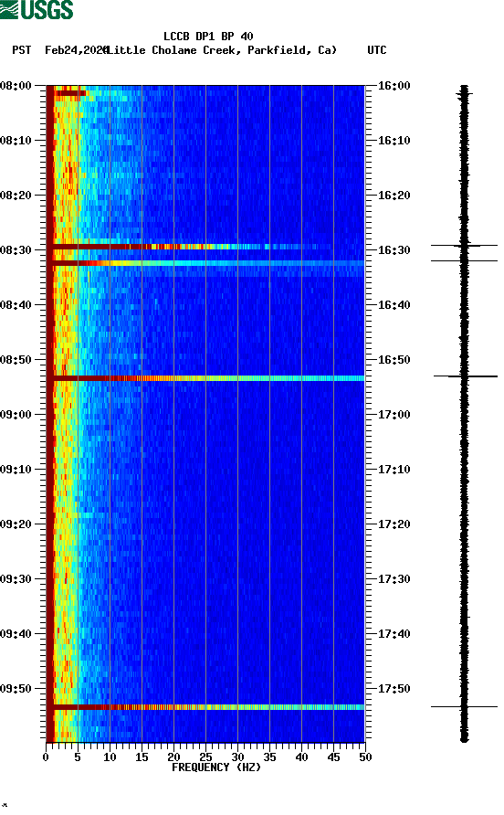Click the 09:50 PST time label
This screenshot has width=504, height=815.
16,689
